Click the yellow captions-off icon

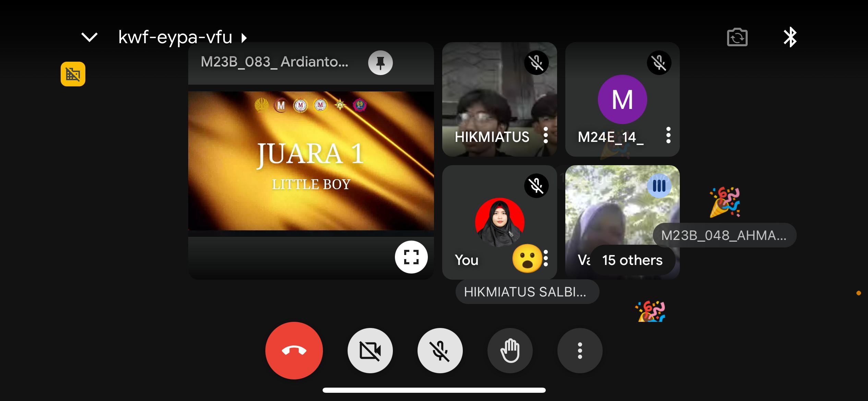click(73, 74)
